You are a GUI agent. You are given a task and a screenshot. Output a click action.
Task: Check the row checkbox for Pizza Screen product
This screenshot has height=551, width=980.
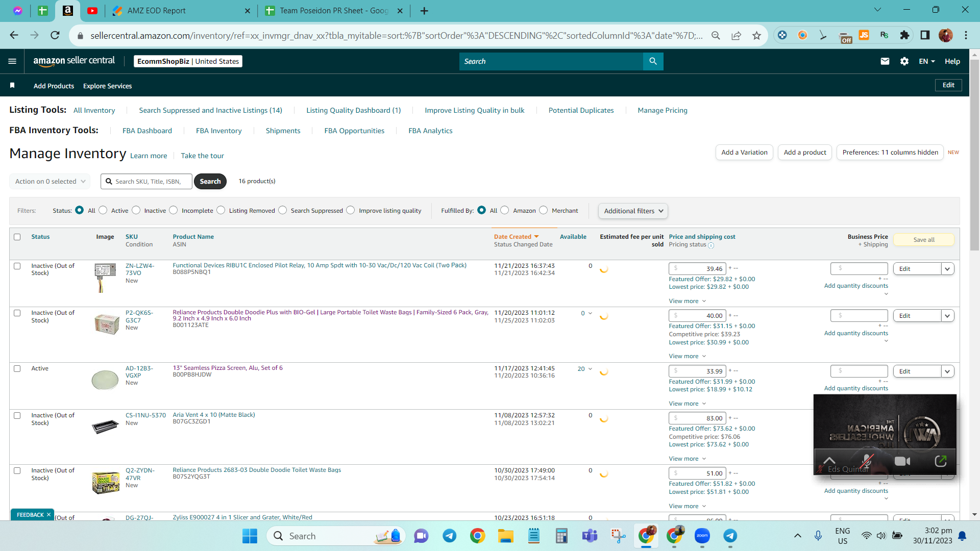17,368
